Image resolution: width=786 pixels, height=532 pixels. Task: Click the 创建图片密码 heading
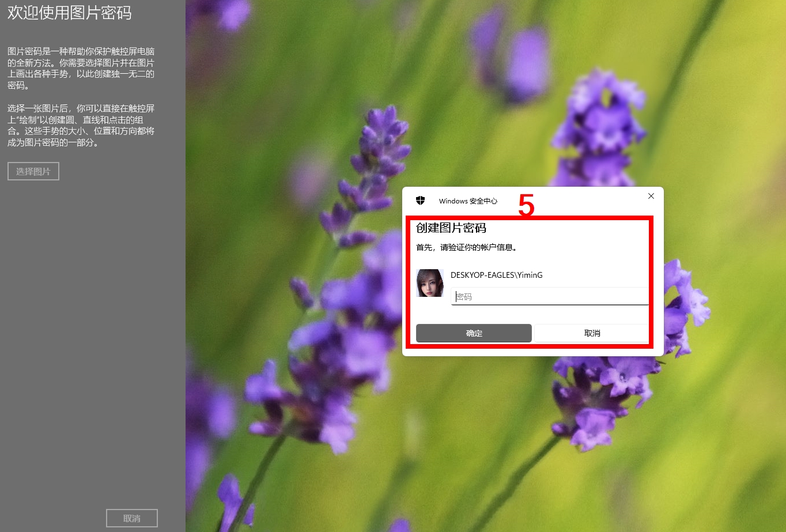tap(451, 228)
